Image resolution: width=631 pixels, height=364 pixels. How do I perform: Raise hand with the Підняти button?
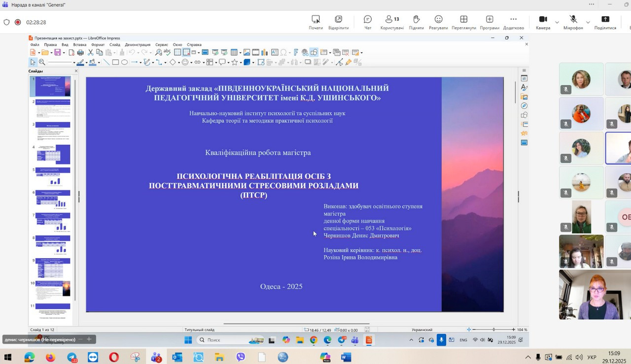pyautogui.click(x=416, y=22)
